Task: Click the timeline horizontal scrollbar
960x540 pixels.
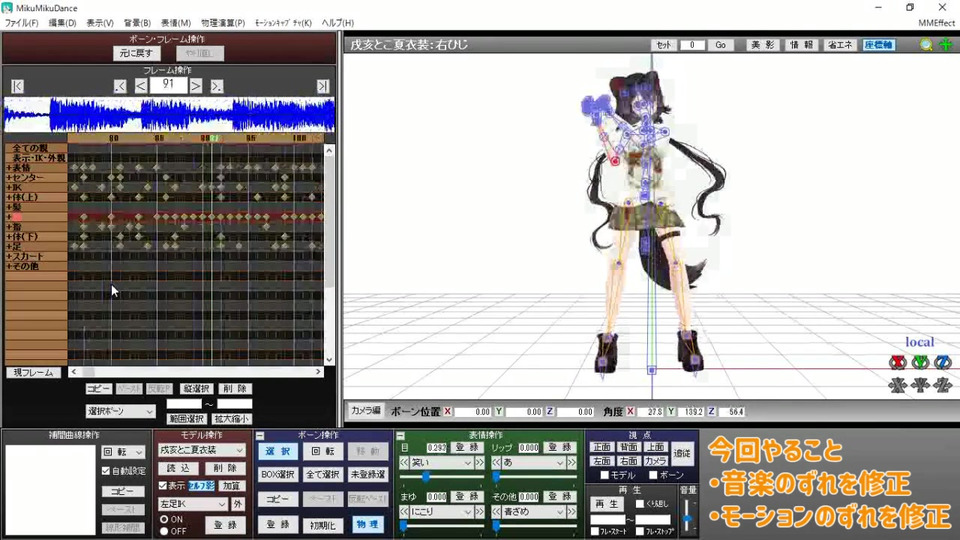Action: (196, 372)
